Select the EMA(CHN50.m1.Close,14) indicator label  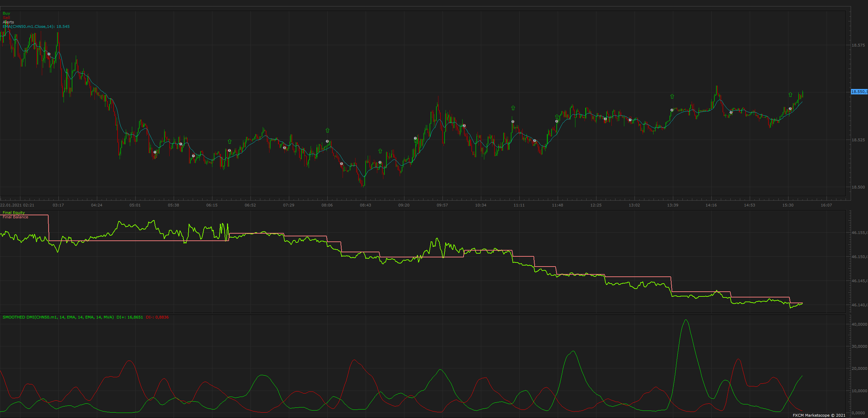tap(36, 26)
